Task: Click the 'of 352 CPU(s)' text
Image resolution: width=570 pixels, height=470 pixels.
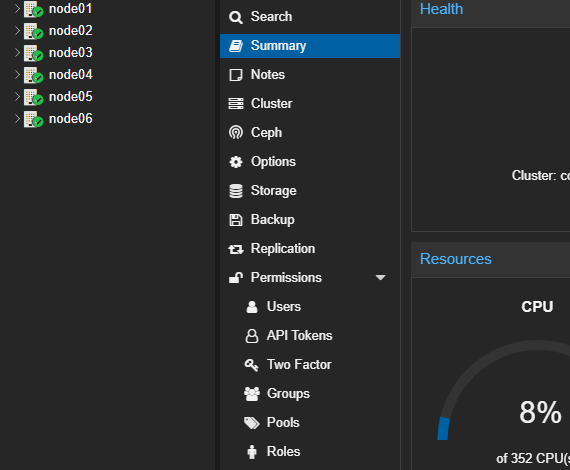Action: click(533, 459)
